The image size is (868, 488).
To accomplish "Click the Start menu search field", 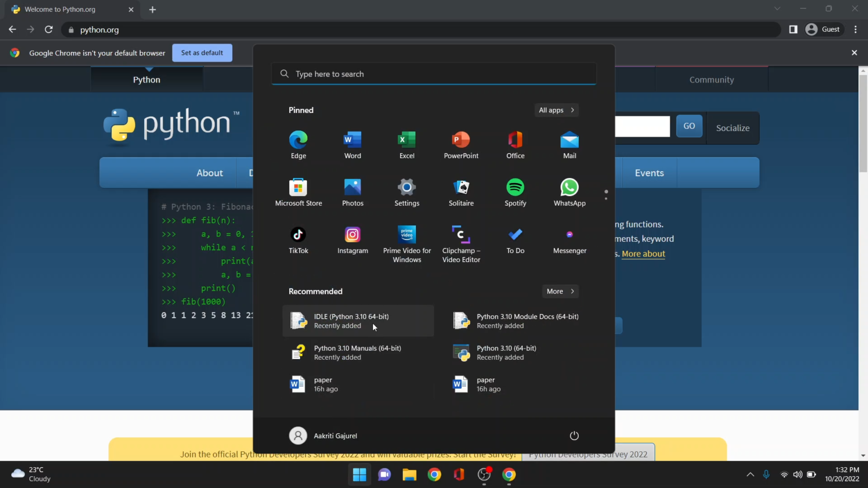I will (x=433, y=73).
